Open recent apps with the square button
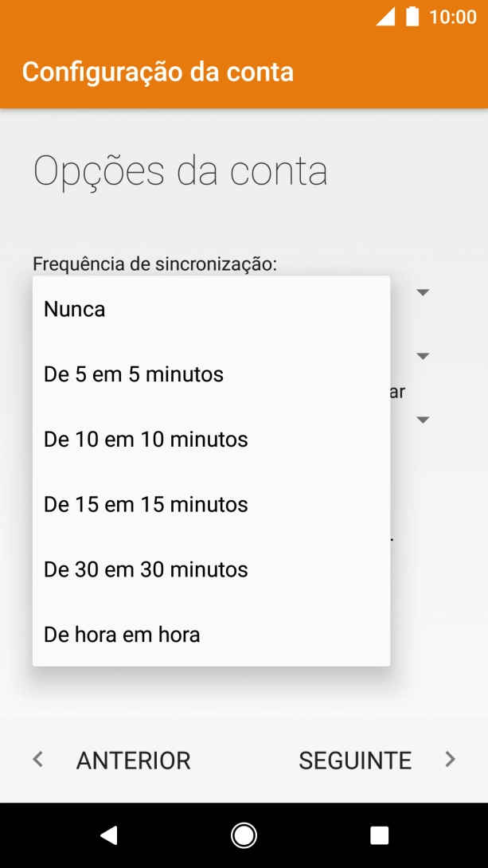The height and width of the screenshot is (868, 488). coord(381,835)
